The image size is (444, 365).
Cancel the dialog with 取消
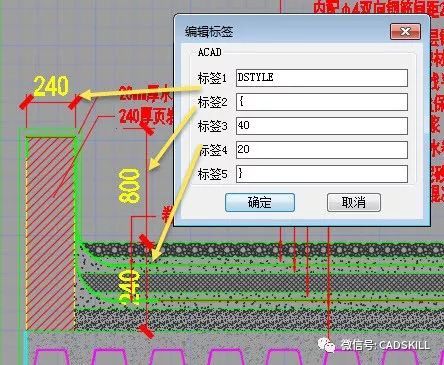(x=354, y=202)
